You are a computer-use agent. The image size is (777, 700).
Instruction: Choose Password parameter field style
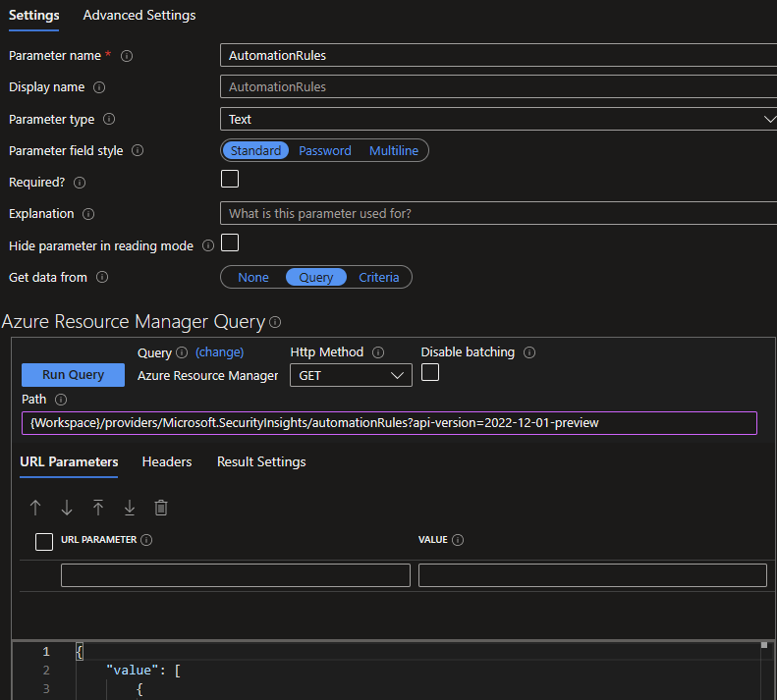click(x=325, y=150)
